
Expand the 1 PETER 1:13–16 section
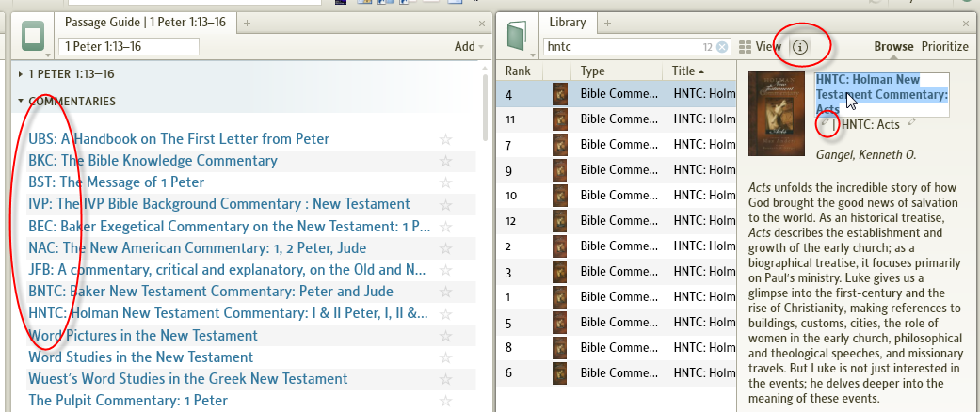[21, 74]
